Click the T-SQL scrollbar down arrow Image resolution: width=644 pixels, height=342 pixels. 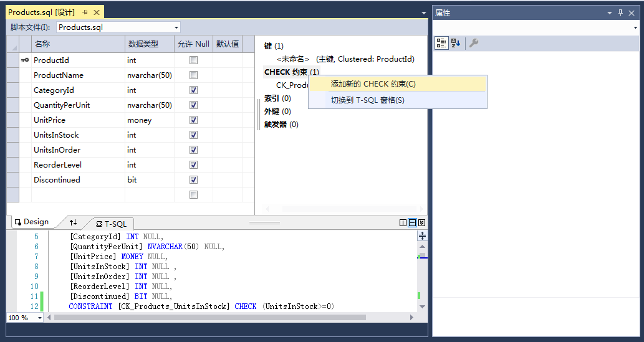tap(422, 306)
